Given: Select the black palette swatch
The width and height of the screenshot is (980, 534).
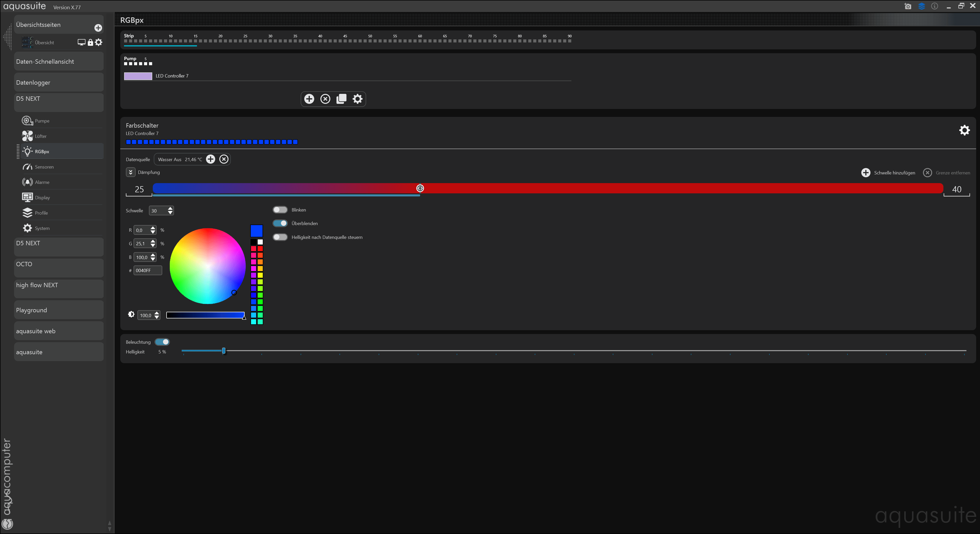Looking at the screenshot, I should [254, 242].
